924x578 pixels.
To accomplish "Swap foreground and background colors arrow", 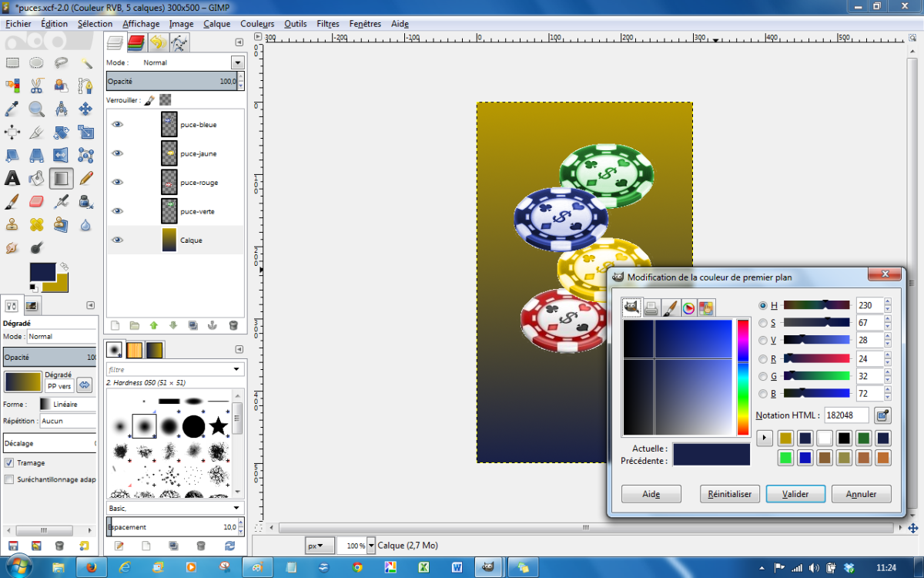I will click(65, 267).
